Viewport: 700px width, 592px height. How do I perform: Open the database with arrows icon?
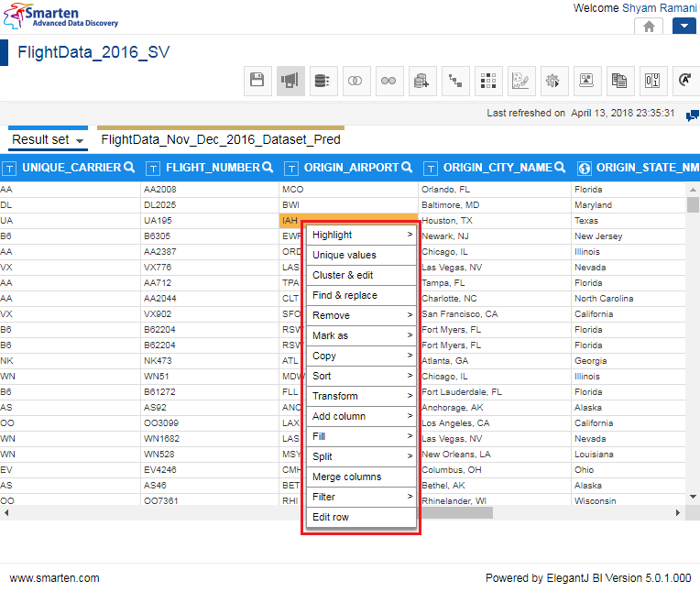tap(323, 81)
